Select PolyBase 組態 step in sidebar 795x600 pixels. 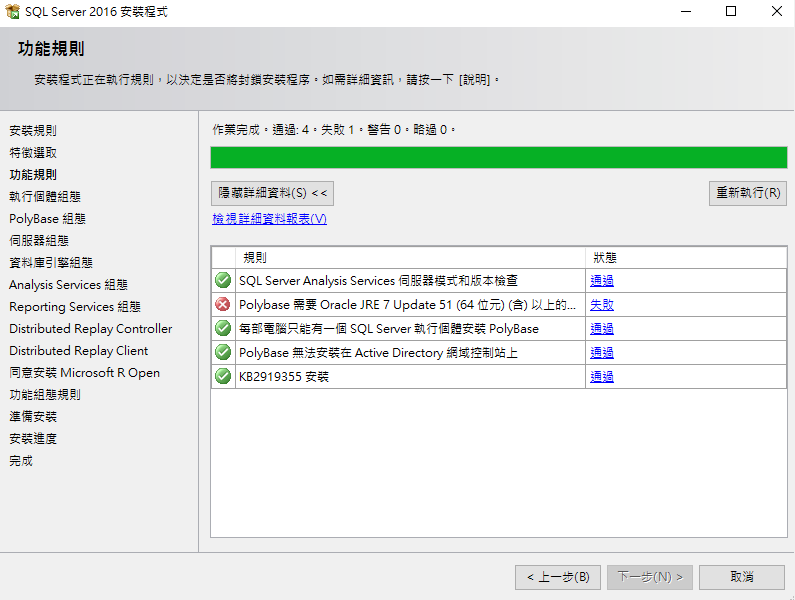coord(47,219)
